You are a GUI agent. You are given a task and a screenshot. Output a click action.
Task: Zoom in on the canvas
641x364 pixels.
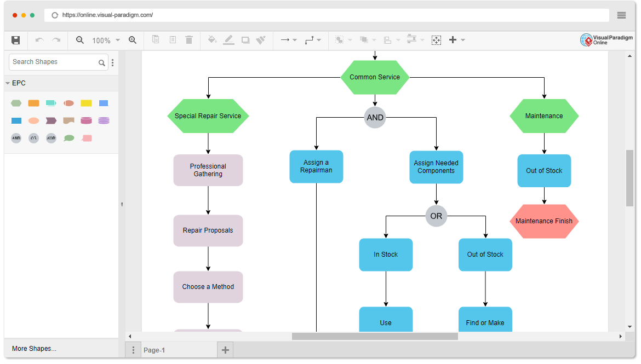133,39
